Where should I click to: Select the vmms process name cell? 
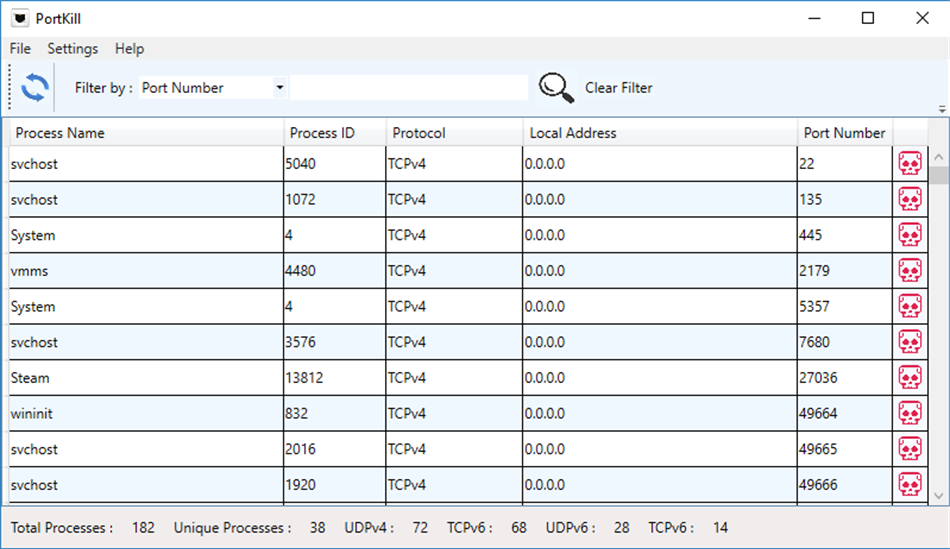(146, 271)
